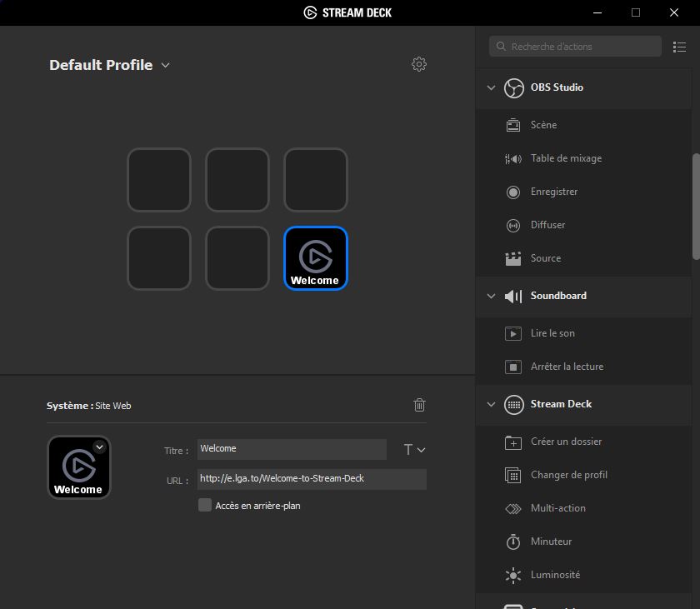
Task: Select the Luminosité brightness icon
Action: click(x=513, y=575)
